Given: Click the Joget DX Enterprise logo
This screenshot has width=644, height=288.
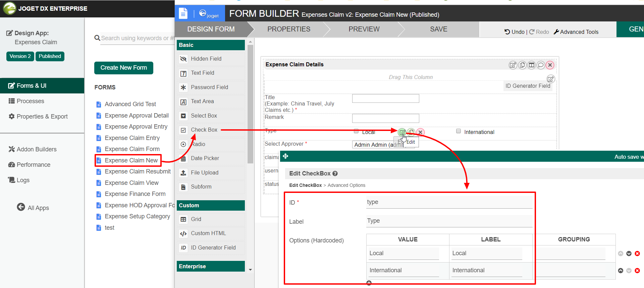Looking at the screenshot, I should 9,8.
